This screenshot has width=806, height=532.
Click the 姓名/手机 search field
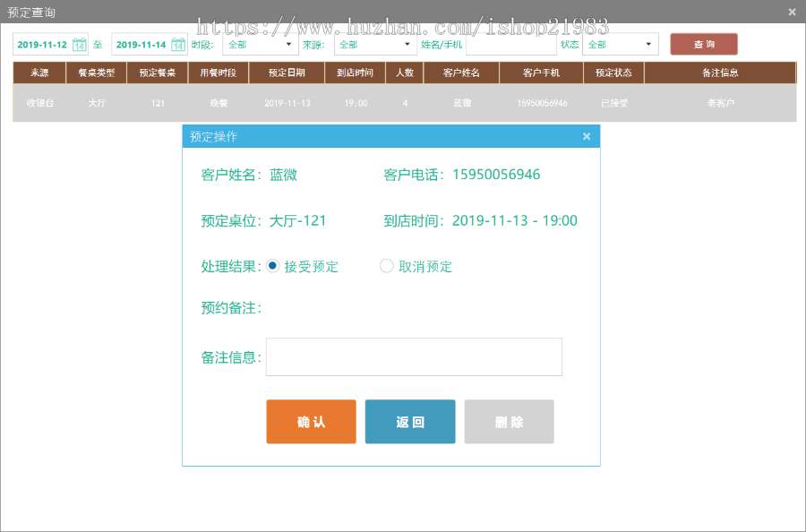(x=510, y=44)
